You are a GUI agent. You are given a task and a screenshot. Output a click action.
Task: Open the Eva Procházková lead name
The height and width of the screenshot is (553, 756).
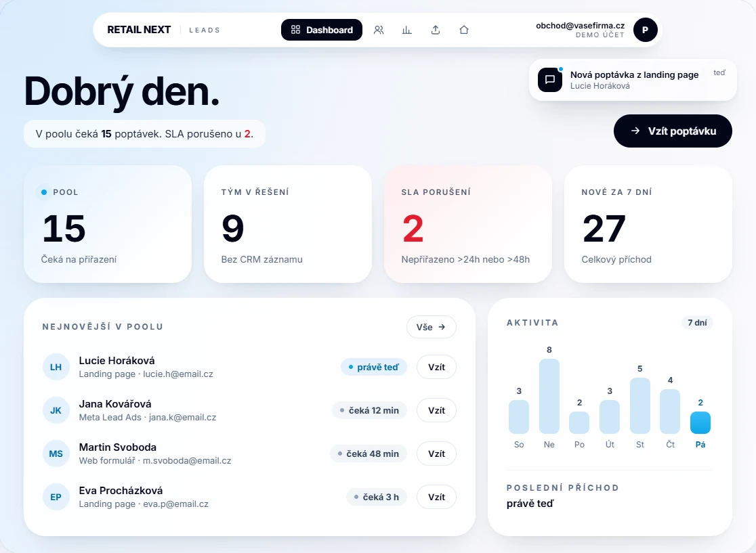coord(121,490)
